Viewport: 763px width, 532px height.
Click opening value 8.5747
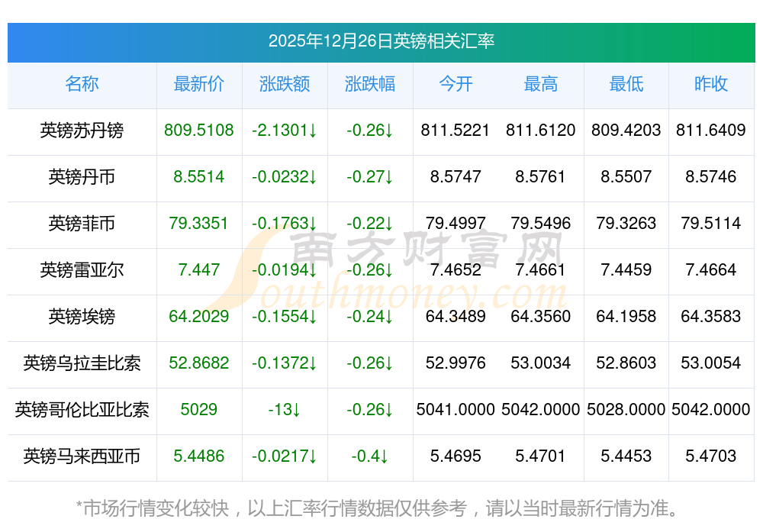456,176
